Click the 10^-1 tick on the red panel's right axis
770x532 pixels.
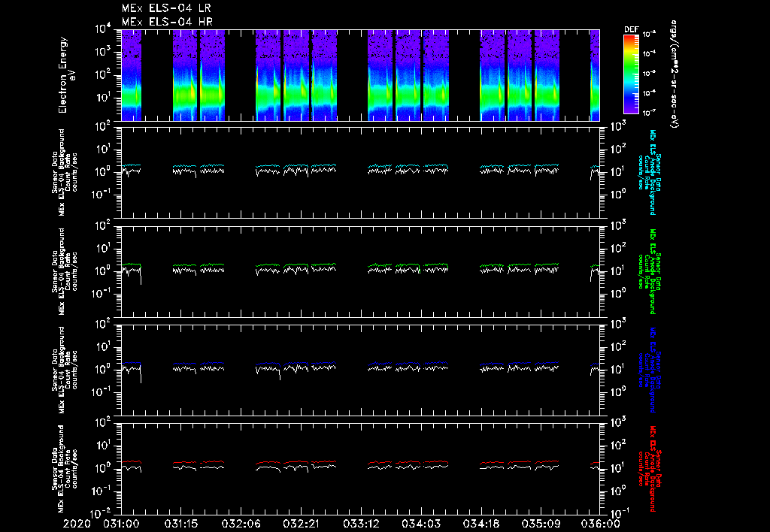click(620, 513)
